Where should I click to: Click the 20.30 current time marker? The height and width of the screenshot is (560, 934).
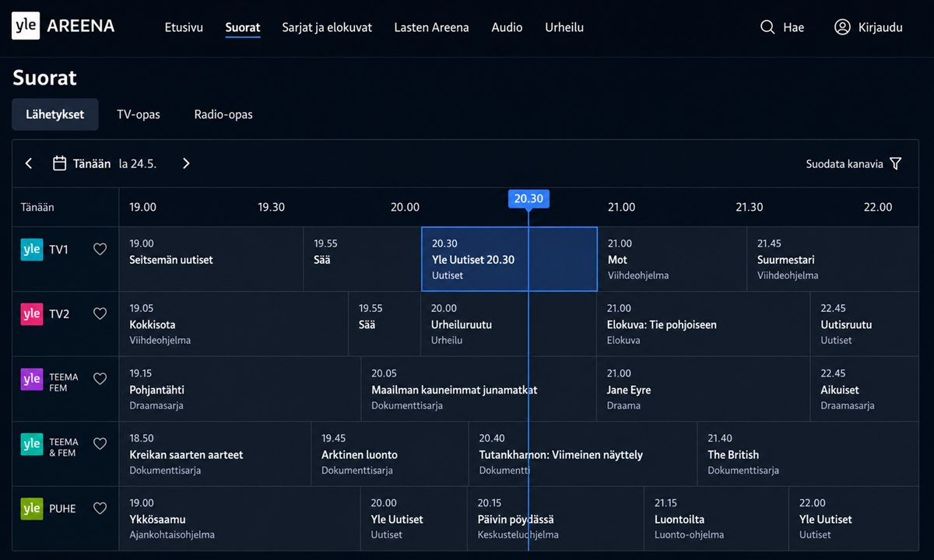click(528, 198)
